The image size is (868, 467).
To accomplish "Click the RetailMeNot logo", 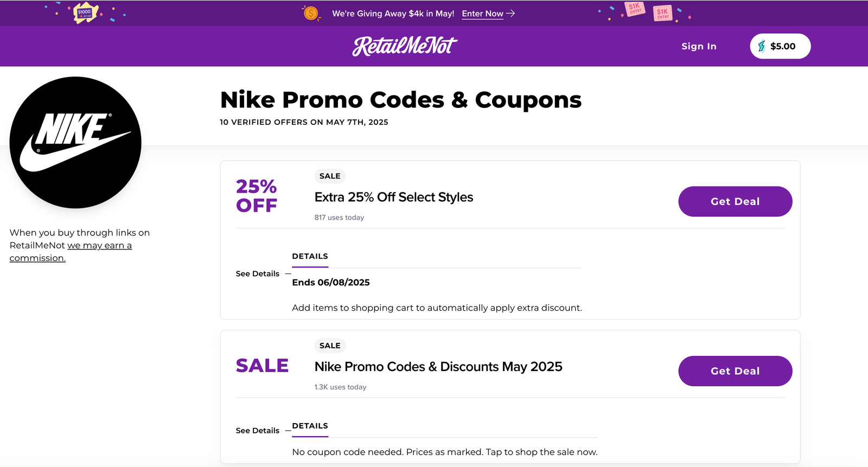I will click(x=405, y=46).
